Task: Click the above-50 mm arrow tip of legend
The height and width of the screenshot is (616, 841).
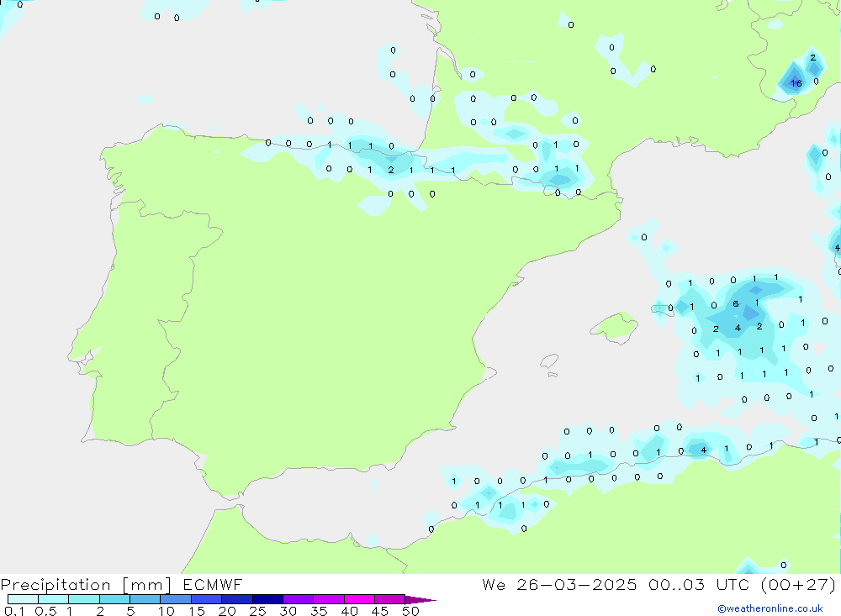Action: pos(420,599)
